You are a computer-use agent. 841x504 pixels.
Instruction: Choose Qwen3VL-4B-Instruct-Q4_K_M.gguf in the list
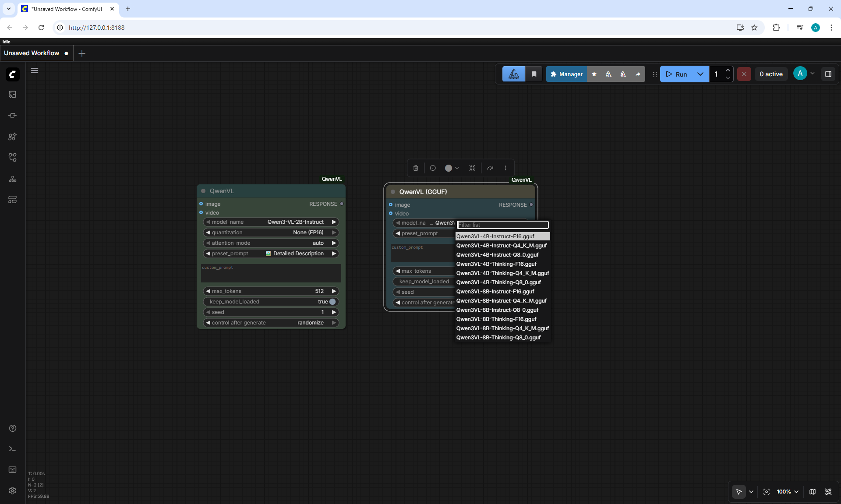(x=502, y=246)
